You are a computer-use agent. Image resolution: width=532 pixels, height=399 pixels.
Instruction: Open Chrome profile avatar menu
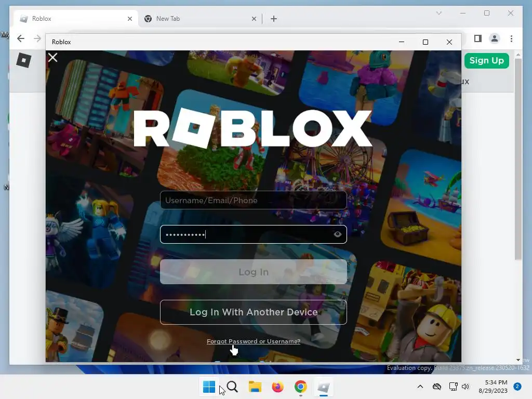pos(495,38)
